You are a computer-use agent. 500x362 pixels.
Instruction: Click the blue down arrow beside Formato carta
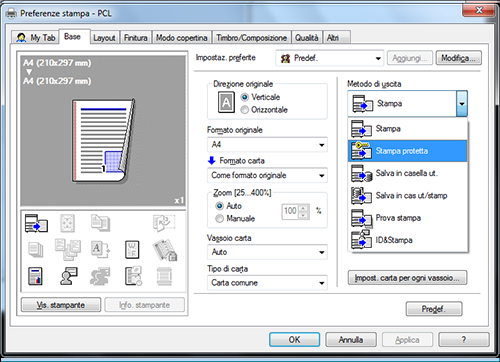pyautogui.click(x=212, y=161)
